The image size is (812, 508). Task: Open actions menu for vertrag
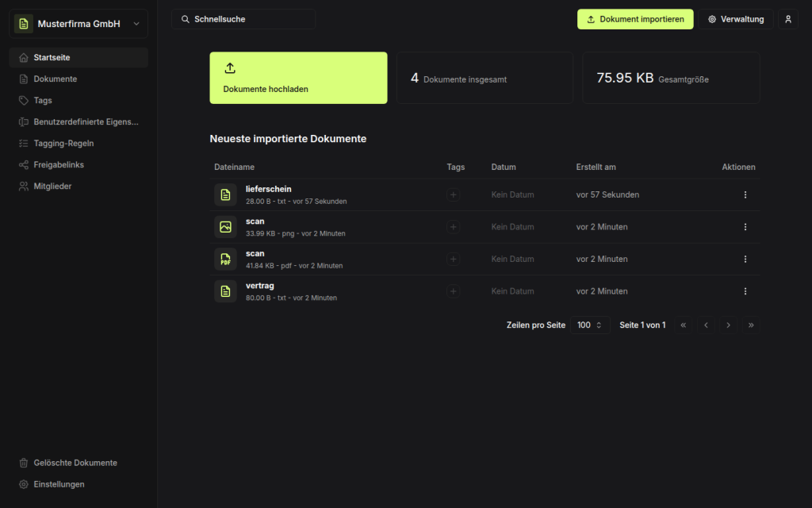point(745,291)
